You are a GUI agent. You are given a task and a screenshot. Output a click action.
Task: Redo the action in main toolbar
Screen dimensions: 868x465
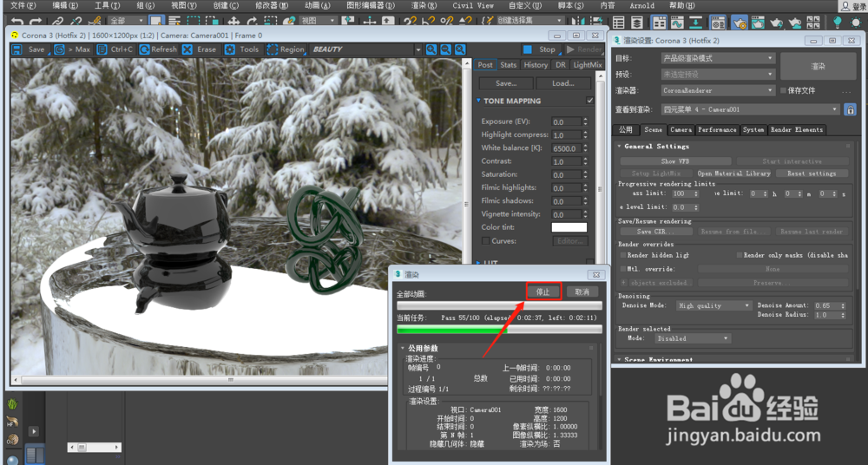(36, 23)
